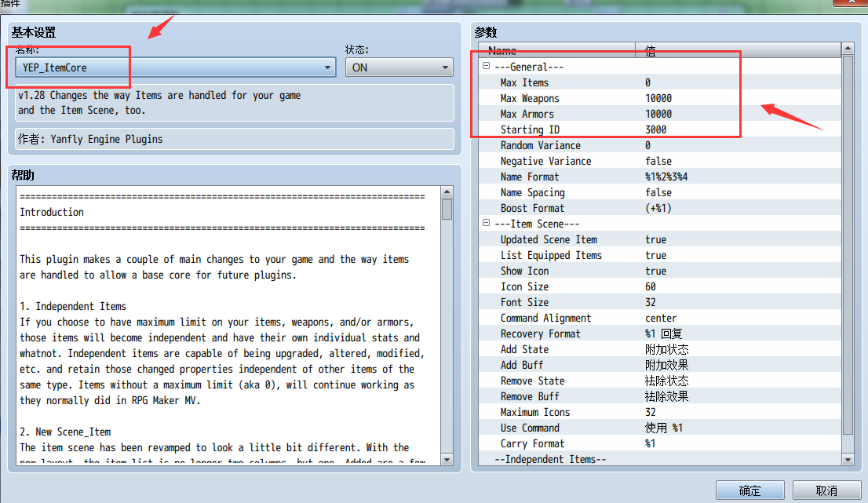Select the Boost Format parameter row
Image resolution: width=868 pixels, height=503 pixels.
(x=660, y=208)
